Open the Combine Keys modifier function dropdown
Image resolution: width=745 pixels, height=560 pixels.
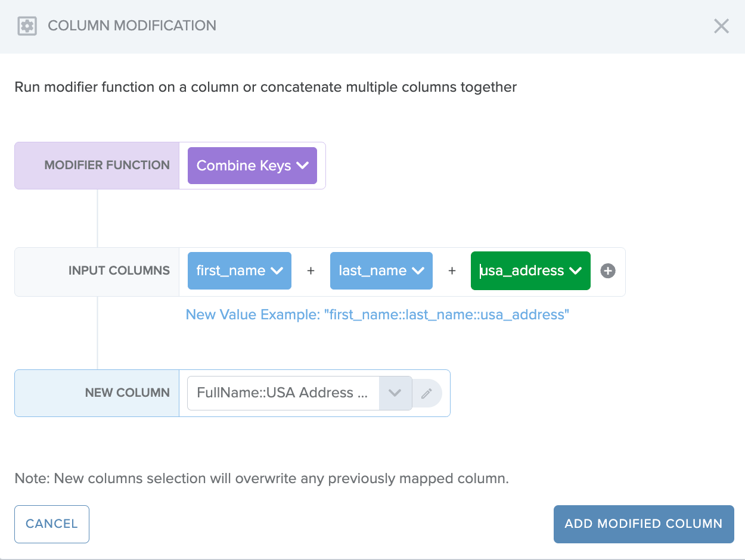252,166
